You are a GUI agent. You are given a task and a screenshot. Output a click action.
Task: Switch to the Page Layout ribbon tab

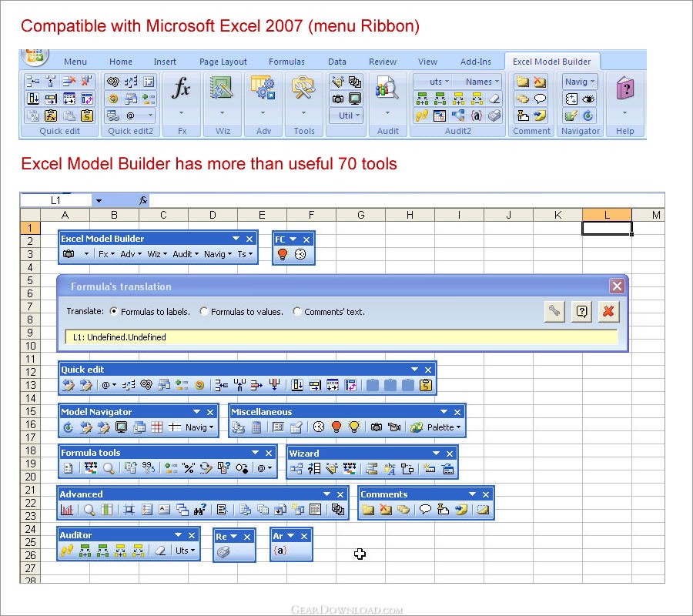[223, 62]
